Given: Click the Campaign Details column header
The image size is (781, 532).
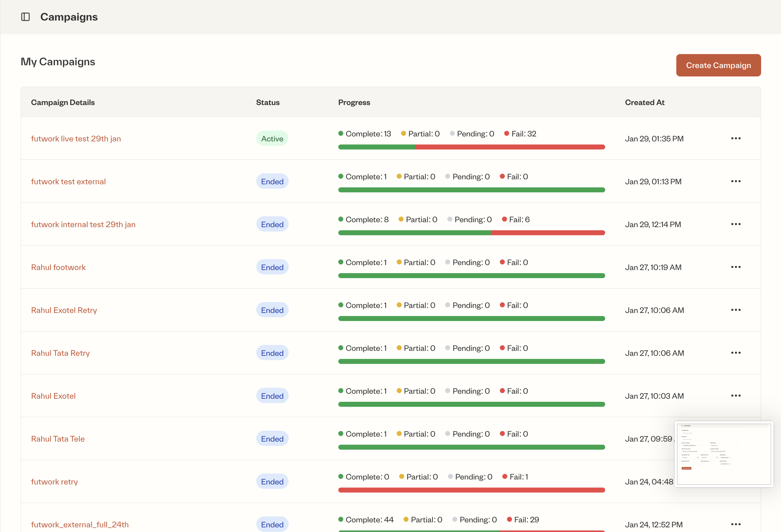Looking at the screenshot, I should coord(63,103).
